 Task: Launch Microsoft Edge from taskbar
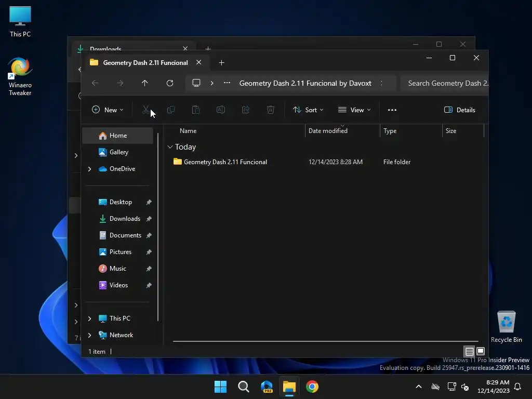pos(267,387)
